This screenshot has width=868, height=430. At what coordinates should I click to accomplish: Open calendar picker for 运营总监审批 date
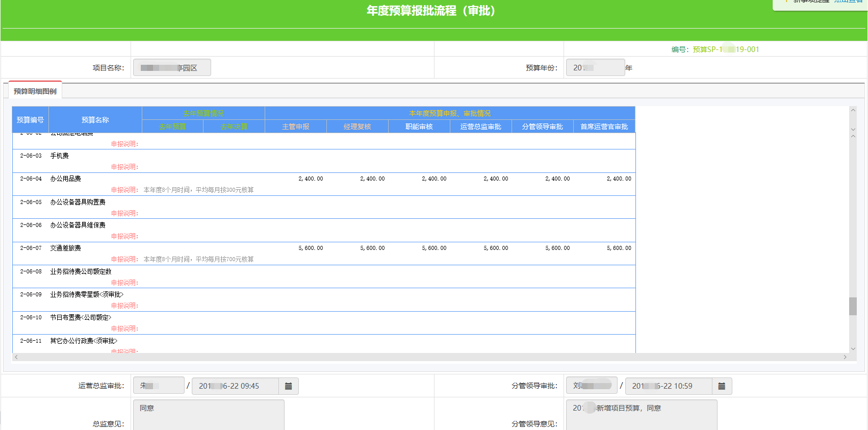click(288, 386)
